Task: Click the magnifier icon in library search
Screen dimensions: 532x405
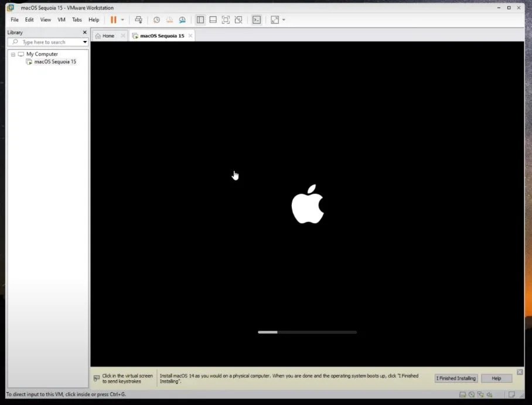Action: pos(15,42)
